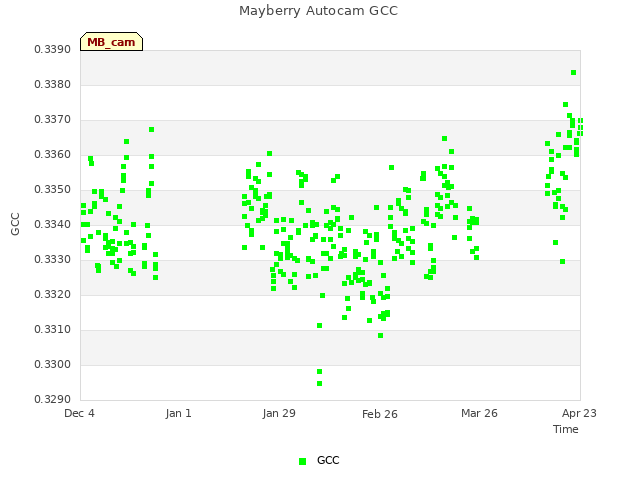Click the GCC legend label text
Screen dimensions: 640x480
tap(328, 460)
